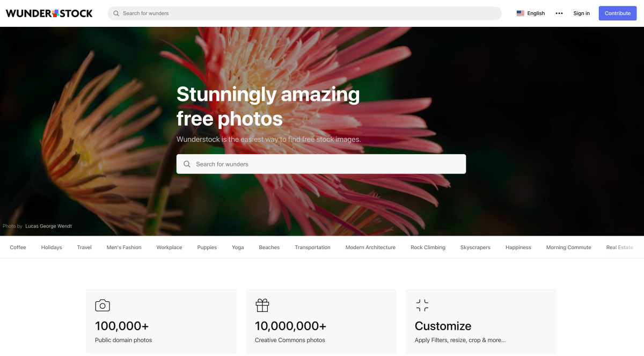Open the English language dropdown
The width and height of the screenshot is (644, 356).
531,13
